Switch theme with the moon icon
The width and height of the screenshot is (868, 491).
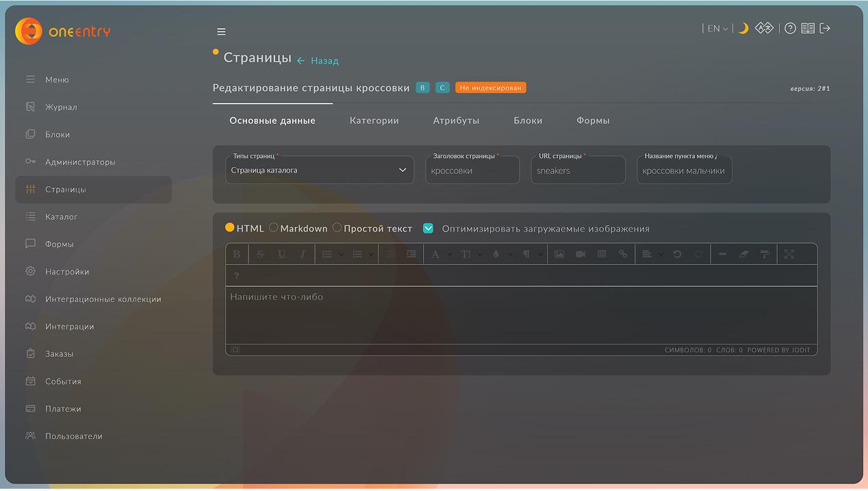coord(743,28)
